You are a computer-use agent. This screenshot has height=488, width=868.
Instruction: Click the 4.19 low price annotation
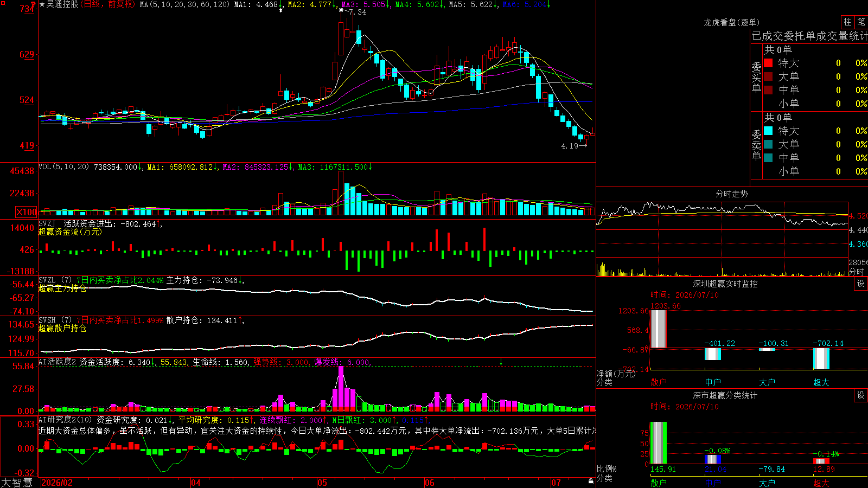pos(570,146)
